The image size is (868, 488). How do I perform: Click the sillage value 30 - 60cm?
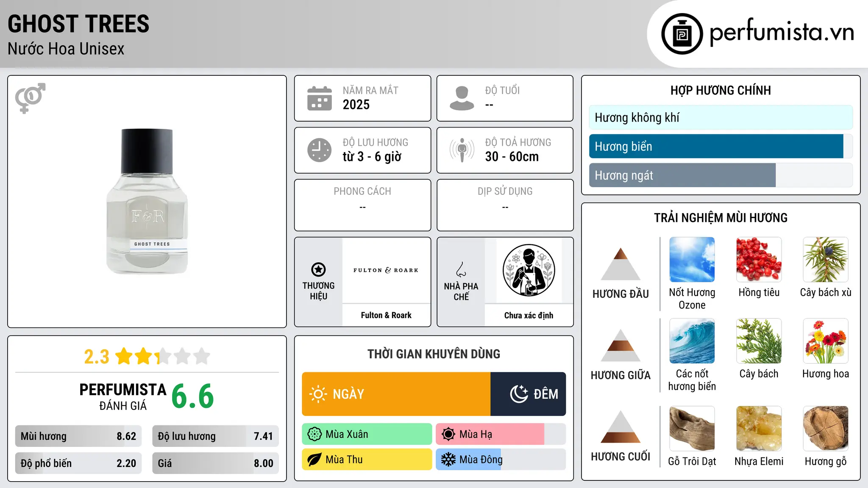click(x=512, y=157)
